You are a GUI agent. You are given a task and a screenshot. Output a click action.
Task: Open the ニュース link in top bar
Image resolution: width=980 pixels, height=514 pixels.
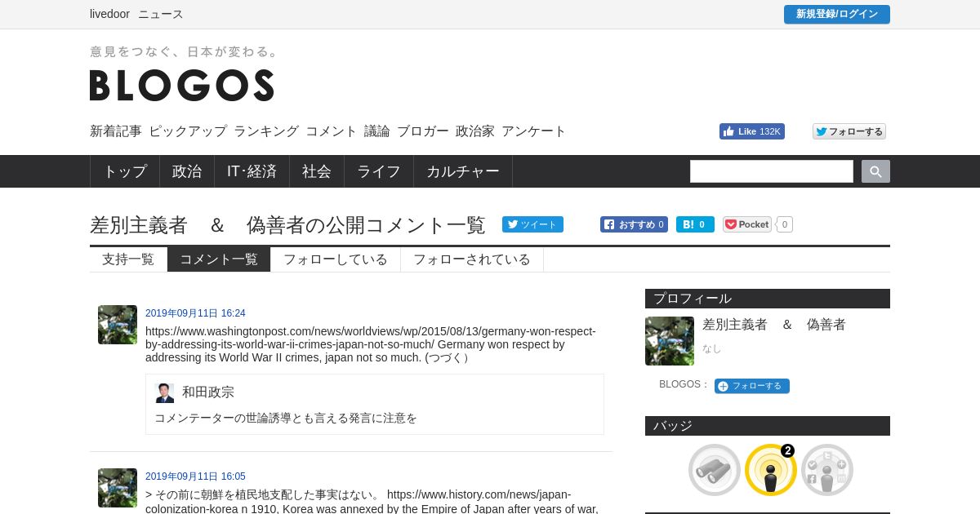161,14
